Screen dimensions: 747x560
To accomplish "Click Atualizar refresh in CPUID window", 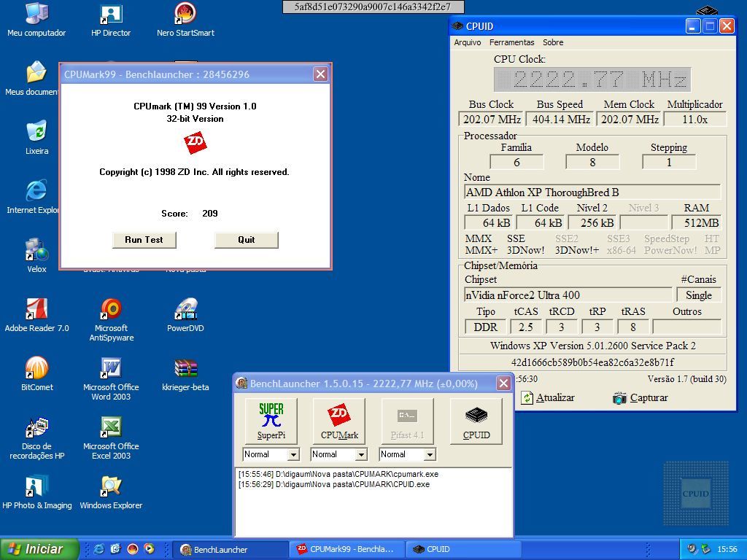I will click(547, 397).
